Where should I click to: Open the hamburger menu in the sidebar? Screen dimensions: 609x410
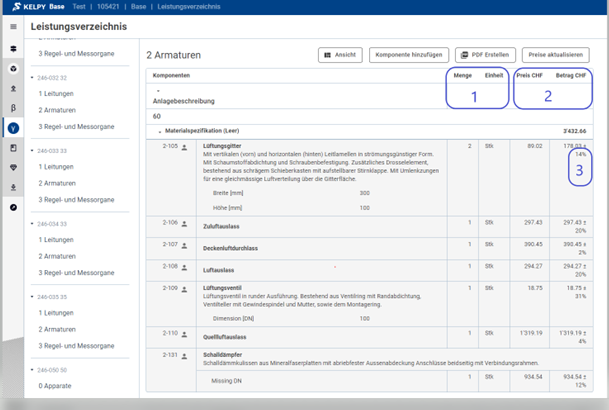13,27
